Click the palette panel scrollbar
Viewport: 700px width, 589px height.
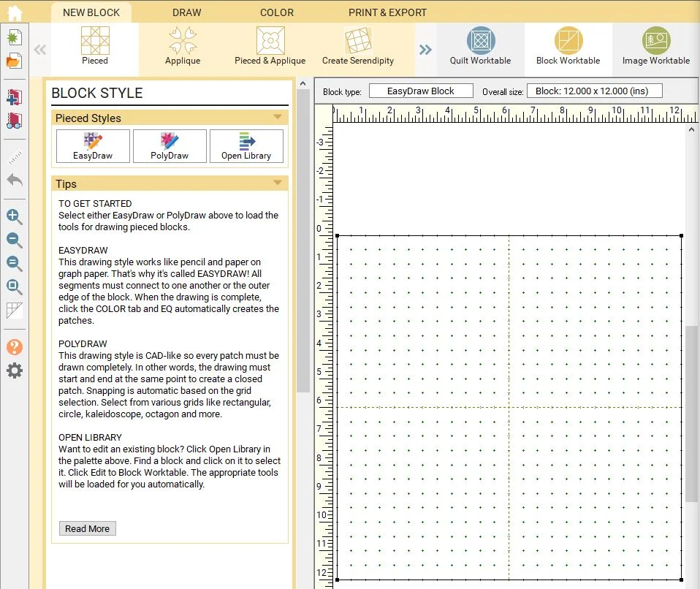pos(303,241)
